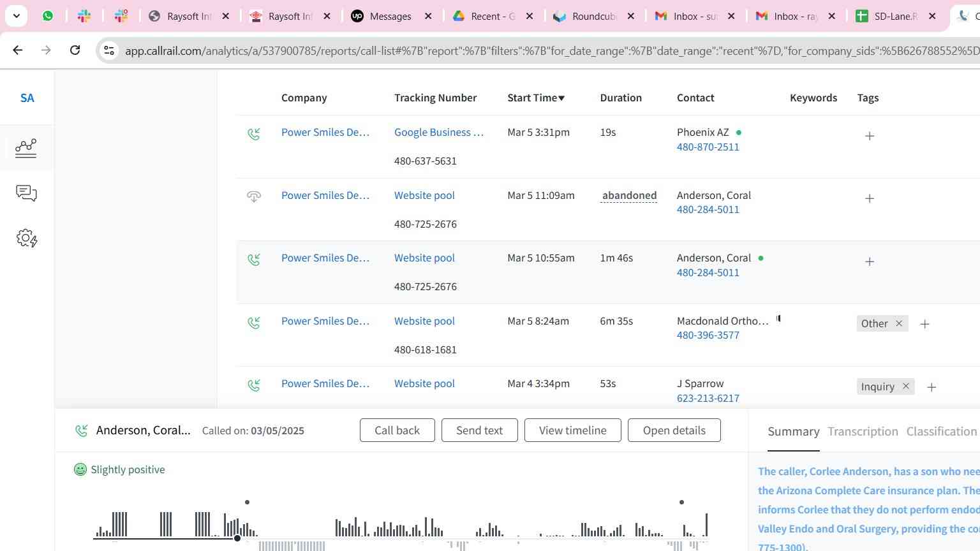Click the browser Forward arrow
The height and width of the screenshot is (551, 980).
coord(46,50)
